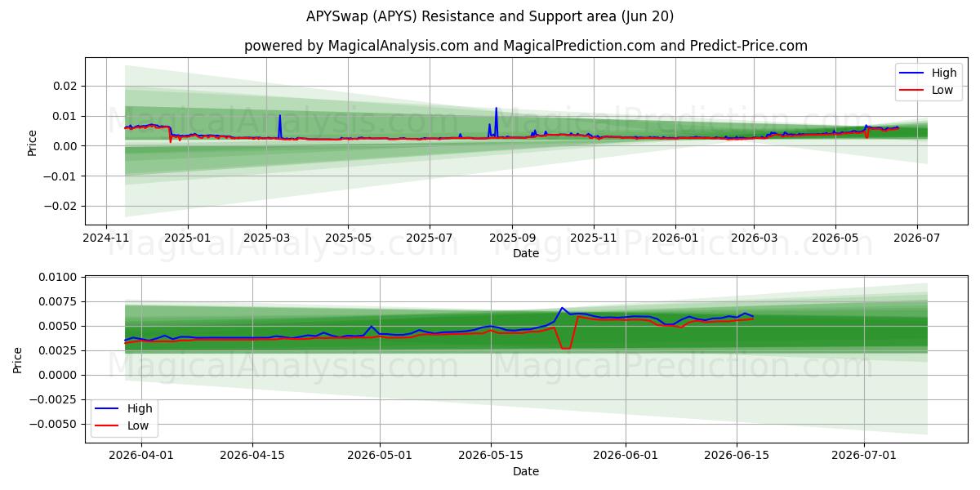Click the '2024-11' tick label
The image size is (980, 490).
tap(106, 238)
